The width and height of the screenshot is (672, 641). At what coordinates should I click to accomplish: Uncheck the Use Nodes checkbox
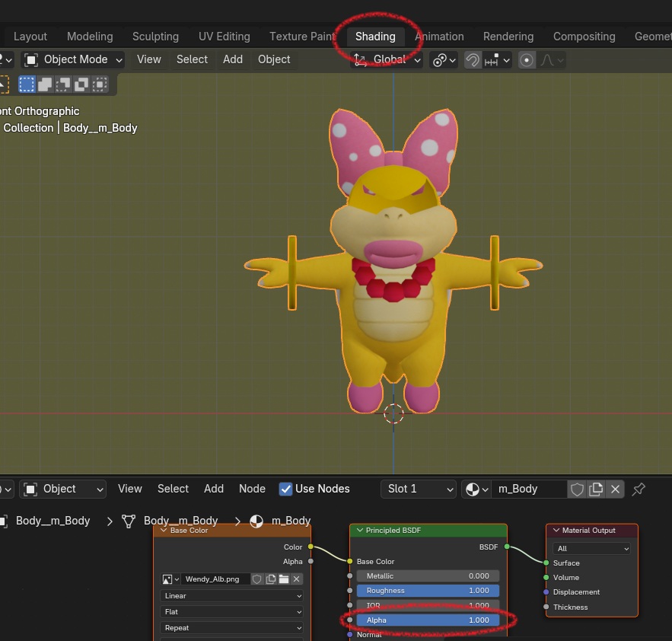tap(286, 489)
